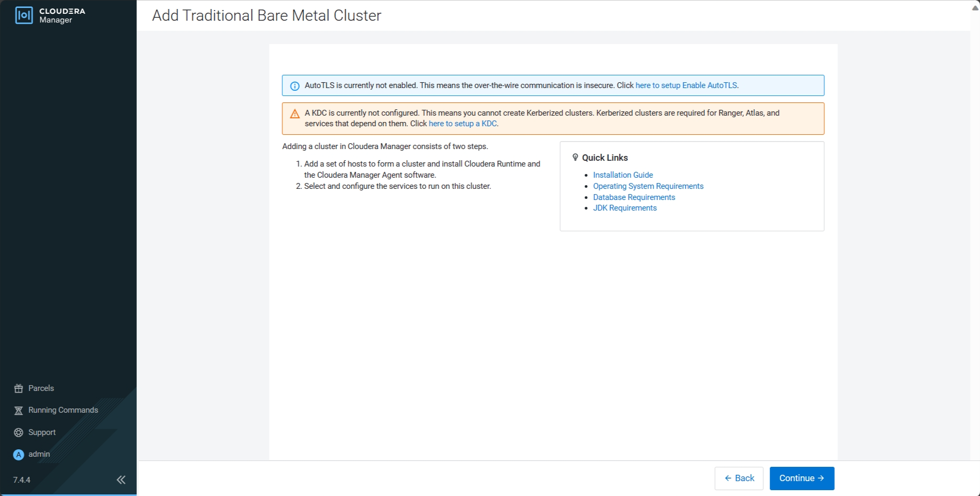Viewport: 980px width, 496px height.
Task: Open JDK Requirements link
Action: click(625, 208)
